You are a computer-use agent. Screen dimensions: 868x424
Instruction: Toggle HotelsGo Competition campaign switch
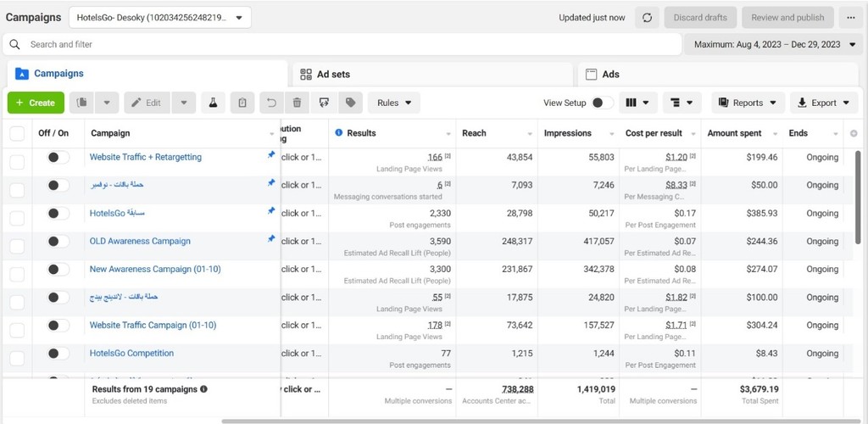coord(58,354)
